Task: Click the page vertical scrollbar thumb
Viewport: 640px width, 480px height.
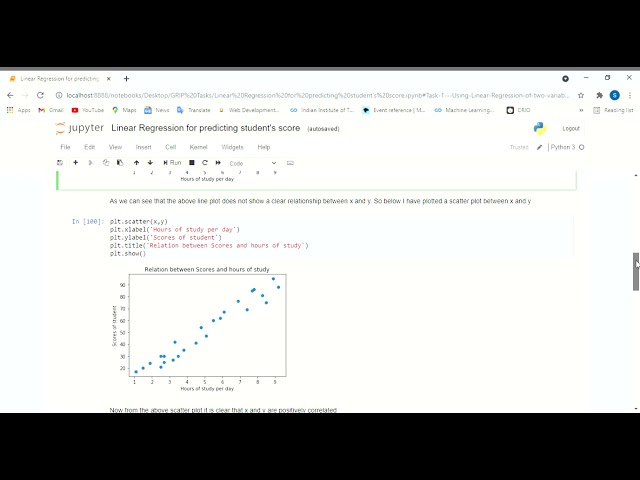Action: point(636,271)
